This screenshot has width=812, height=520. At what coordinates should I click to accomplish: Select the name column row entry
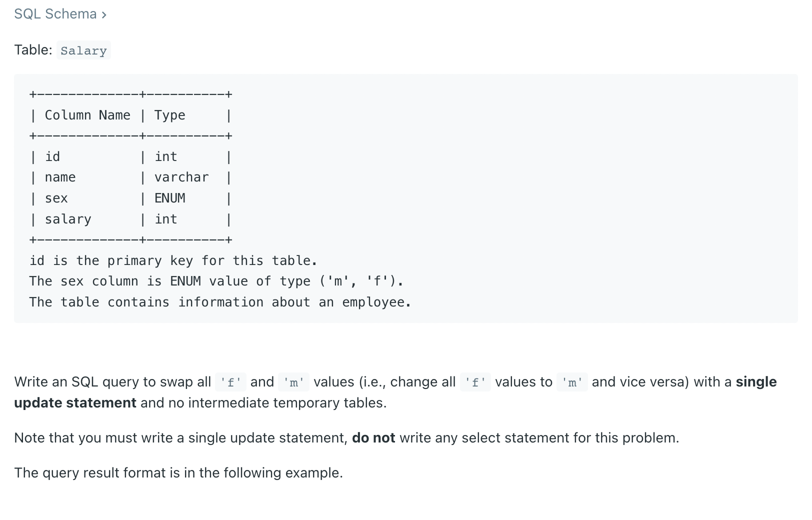[x=60, y=177]
